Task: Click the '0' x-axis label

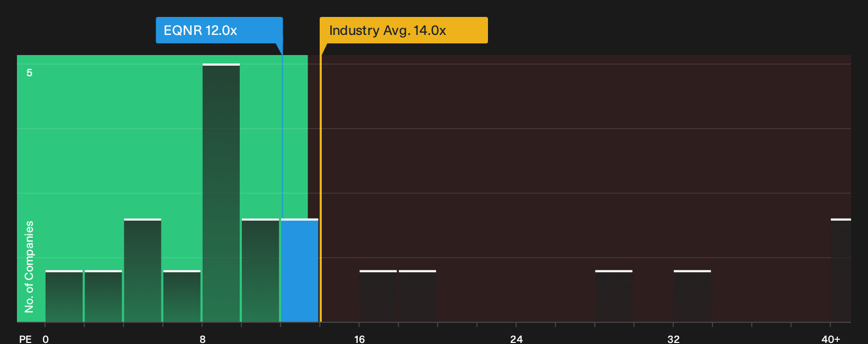Action: pyautogui.click(x=46, y=339)
